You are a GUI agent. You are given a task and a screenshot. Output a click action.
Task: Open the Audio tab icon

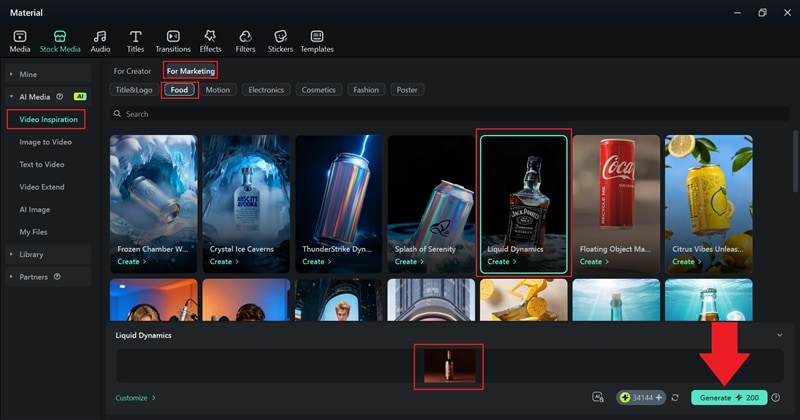pos(100,36)
